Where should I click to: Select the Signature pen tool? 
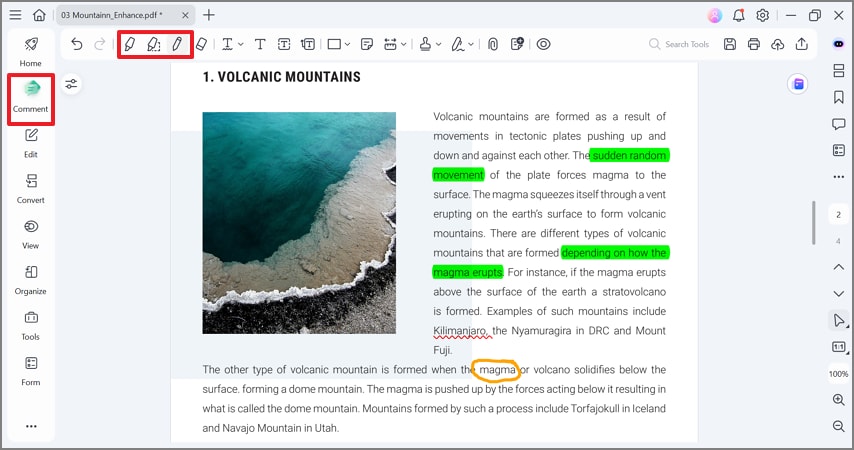pyautogui.click(x=458, y=44)
